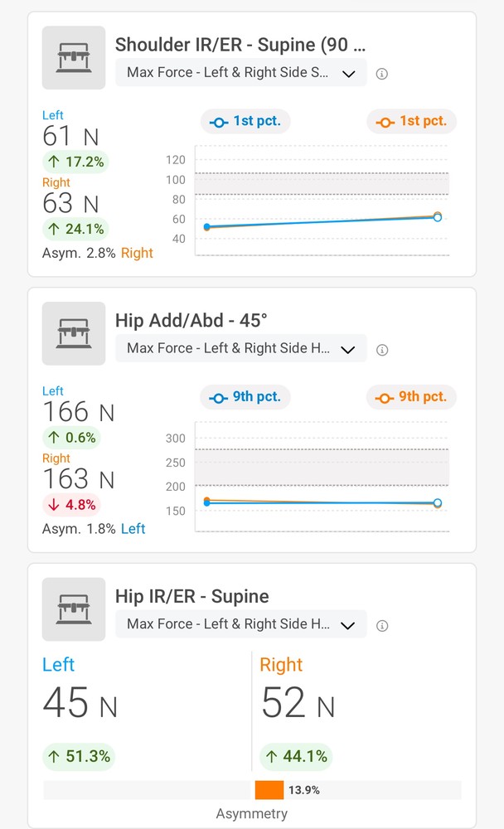Screen dimensions: 504x829
Task: Open the Hip Add/Abd - 45° test title
Action: pos(191,321)
